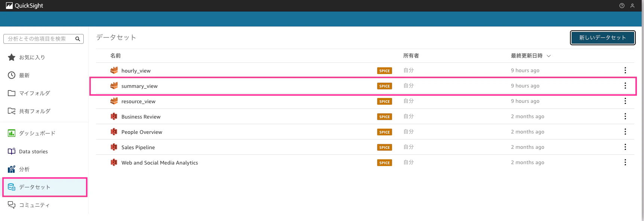Image resolution: width=644 pixels, height=221 pixels.
Task: Click the SPICE badge on Business Review row
Action: (384, 117)
